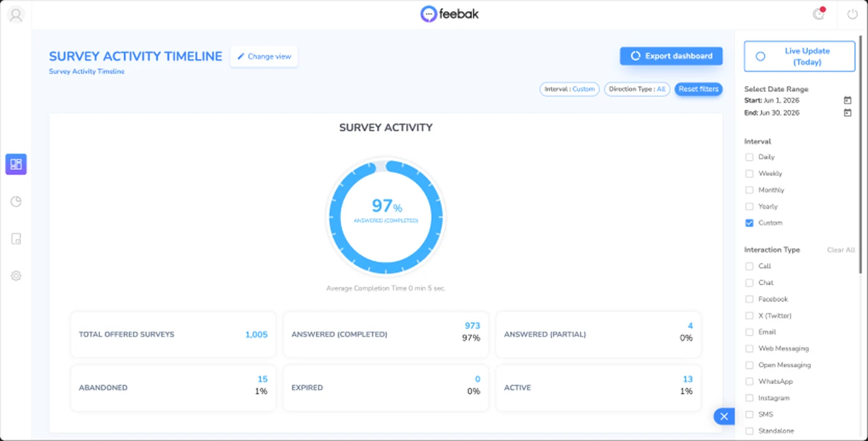Open the Start date calendar icon
868x441 pixels.
point(848,100)
